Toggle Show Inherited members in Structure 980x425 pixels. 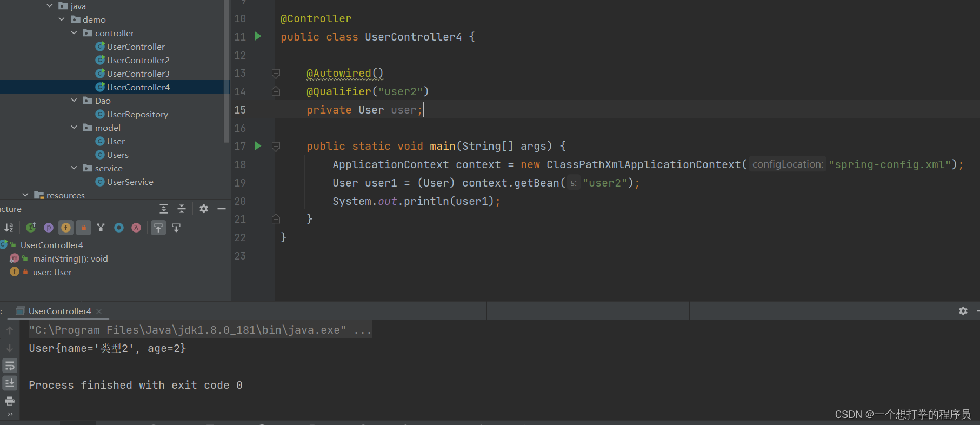coord(31,228)
